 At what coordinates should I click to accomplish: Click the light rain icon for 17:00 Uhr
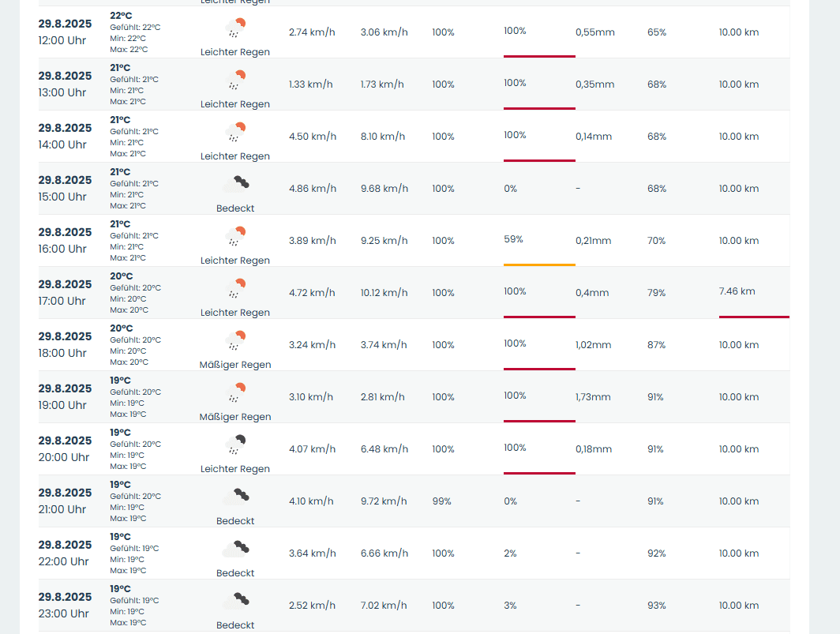[235, 288]
